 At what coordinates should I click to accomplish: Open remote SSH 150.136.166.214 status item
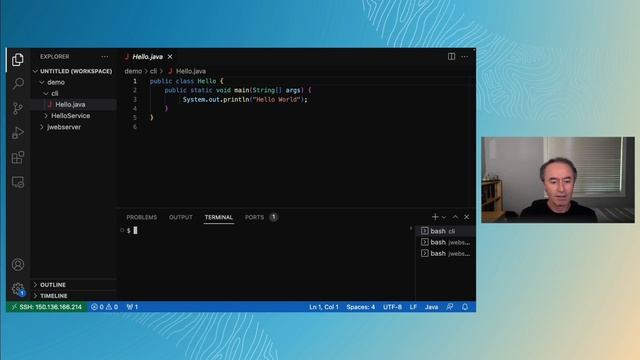point(47,307)
